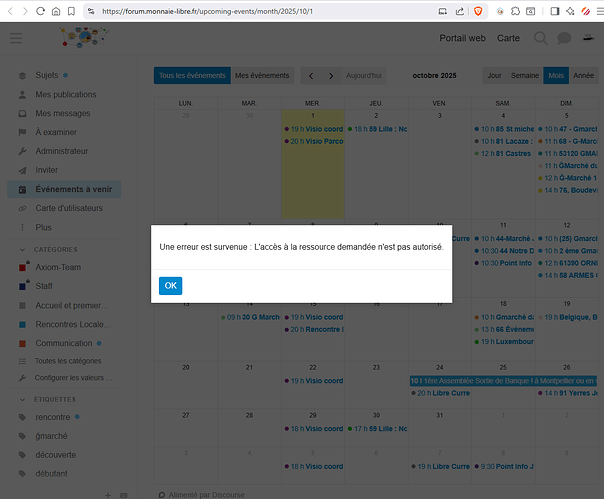
Task: Go to previous month with left arrow
Action: point(311,76)
